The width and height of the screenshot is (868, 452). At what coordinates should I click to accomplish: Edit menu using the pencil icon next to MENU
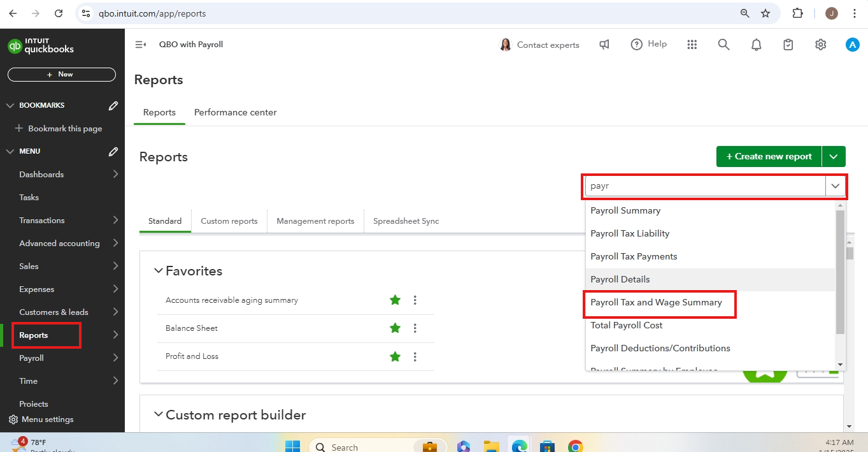113,152
